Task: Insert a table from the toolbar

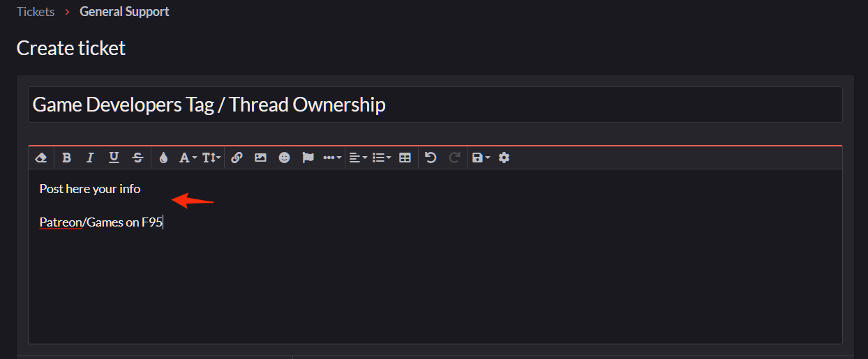Action: tap(405, 158)
